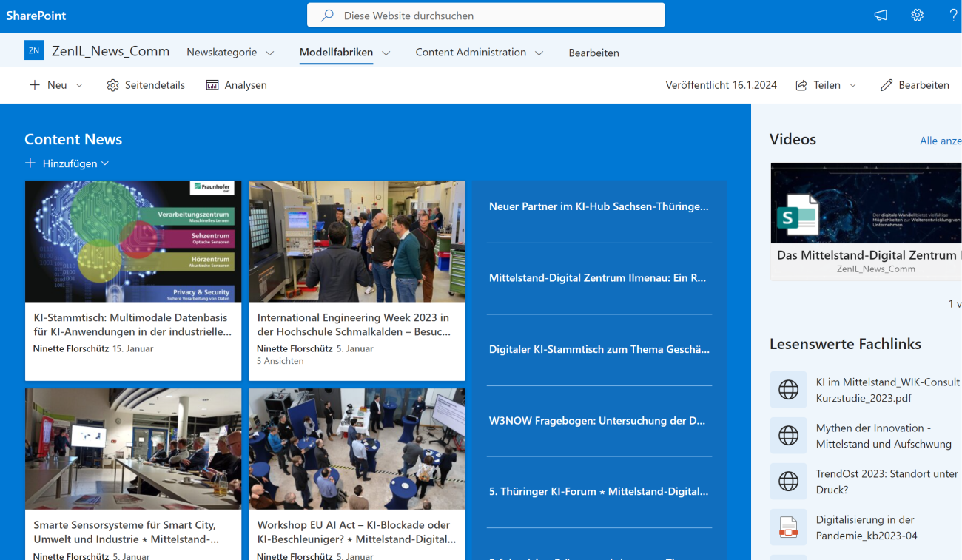Click the plus icon beside Hinzufügen
The height and width of the screenshot is (560, 962).
click(30, 163)
